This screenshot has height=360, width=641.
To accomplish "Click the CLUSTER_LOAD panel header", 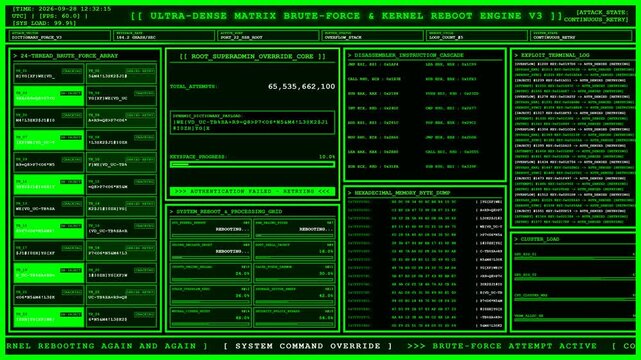I will (x=537, y=239).
